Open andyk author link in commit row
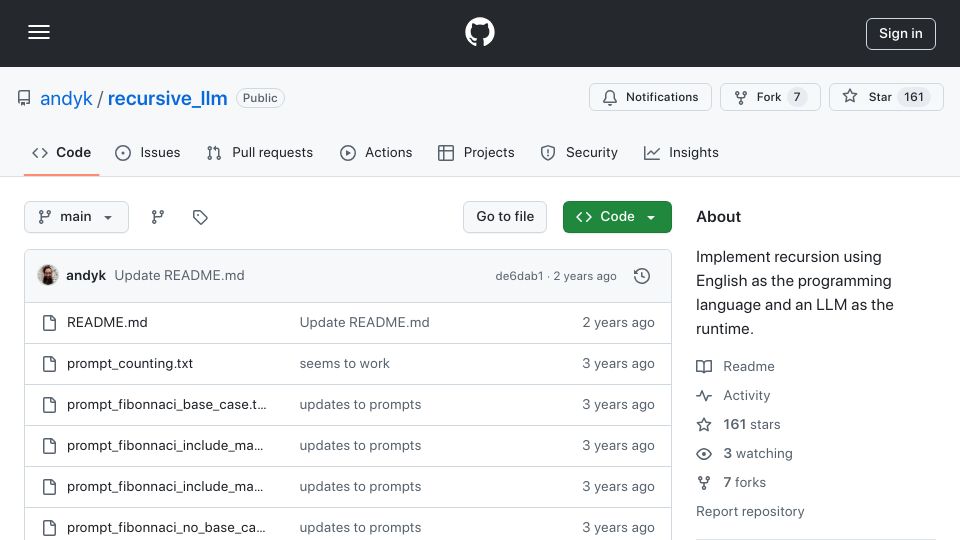Viewport: 960px width, 540px height. (86, 276)
